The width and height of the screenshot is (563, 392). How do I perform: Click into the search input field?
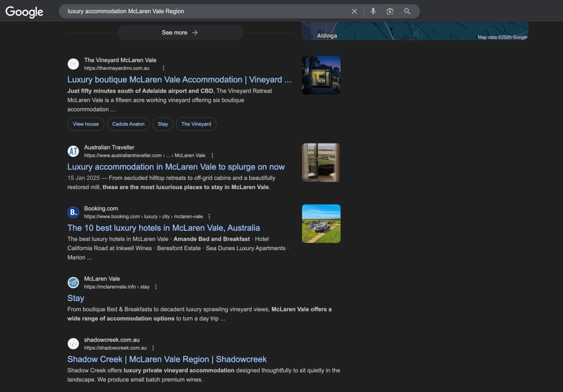pos(204,12)
